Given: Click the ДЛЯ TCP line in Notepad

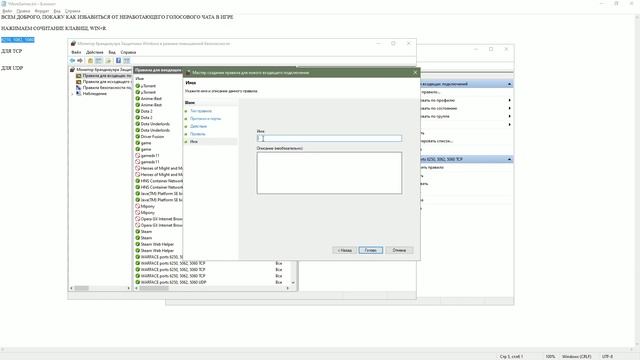Looking at the screenshot, I should [11, 51].
